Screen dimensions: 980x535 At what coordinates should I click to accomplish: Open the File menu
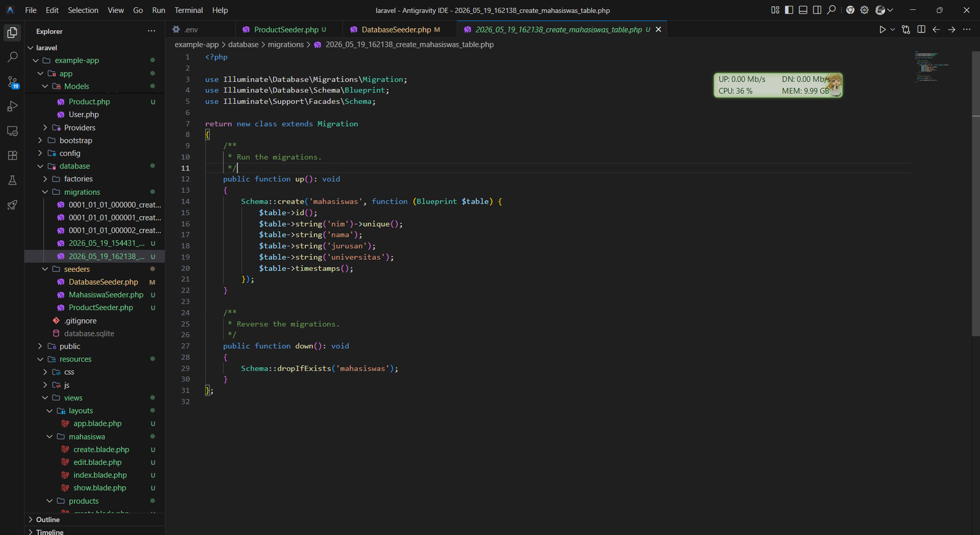31,10
